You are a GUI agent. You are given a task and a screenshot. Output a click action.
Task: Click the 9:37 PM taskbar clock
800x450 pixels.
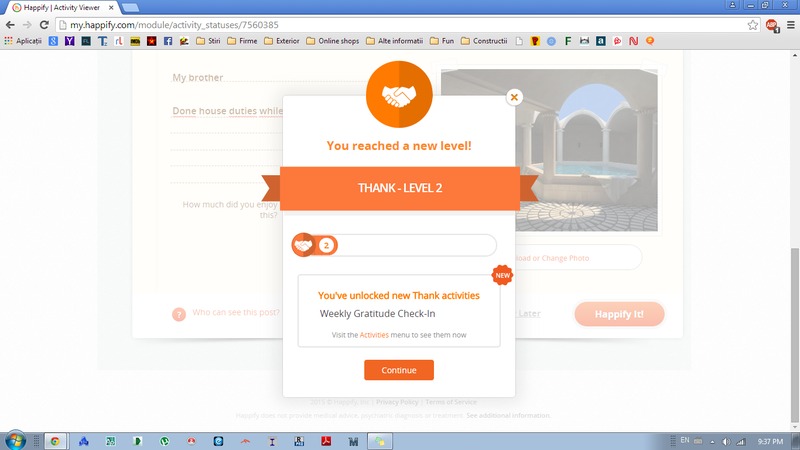770,441
